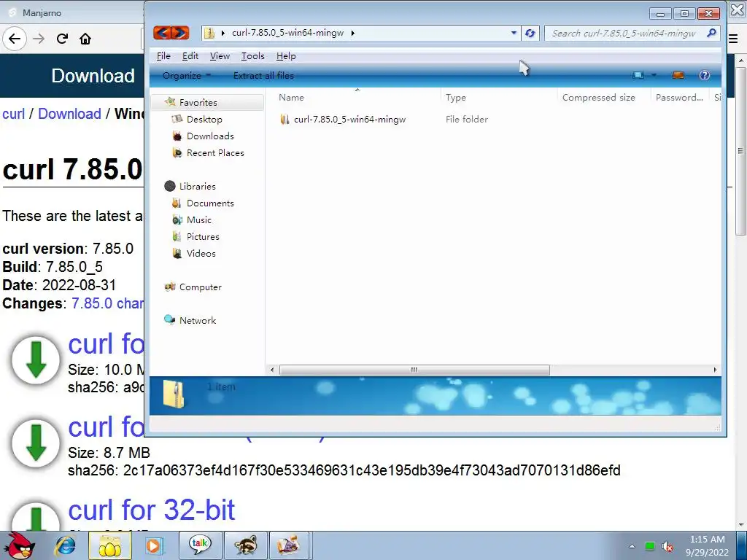Click the Favorites star icon
Screen dimensions: 747x560
point(169,102)
